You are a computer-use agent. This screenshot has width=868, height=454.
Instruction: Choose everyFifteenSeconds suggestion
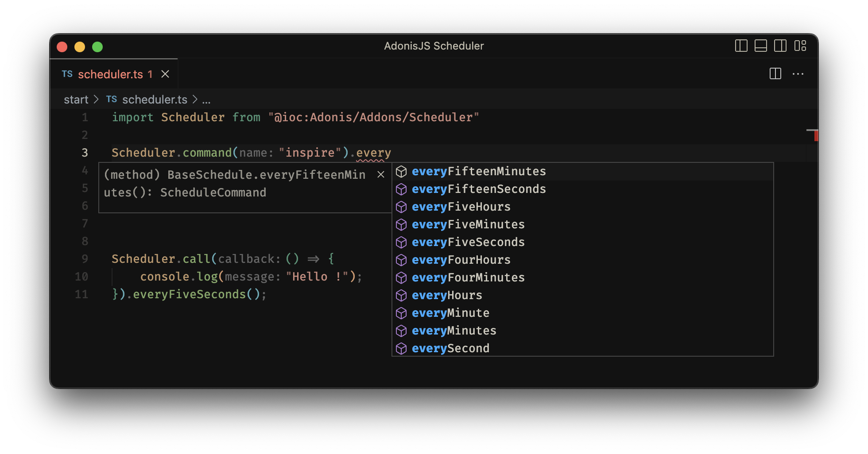click(583, 189)
